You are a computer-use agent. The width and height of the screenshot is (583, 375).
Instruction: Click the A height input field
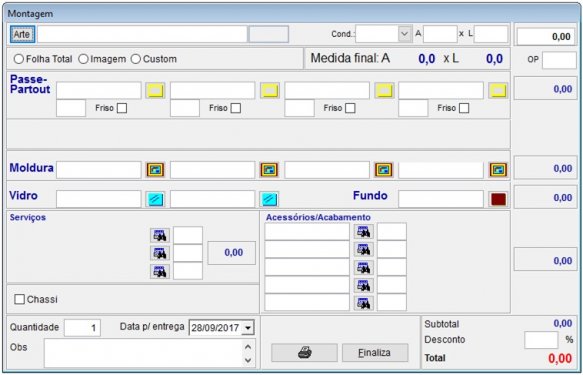coord(440,34)
